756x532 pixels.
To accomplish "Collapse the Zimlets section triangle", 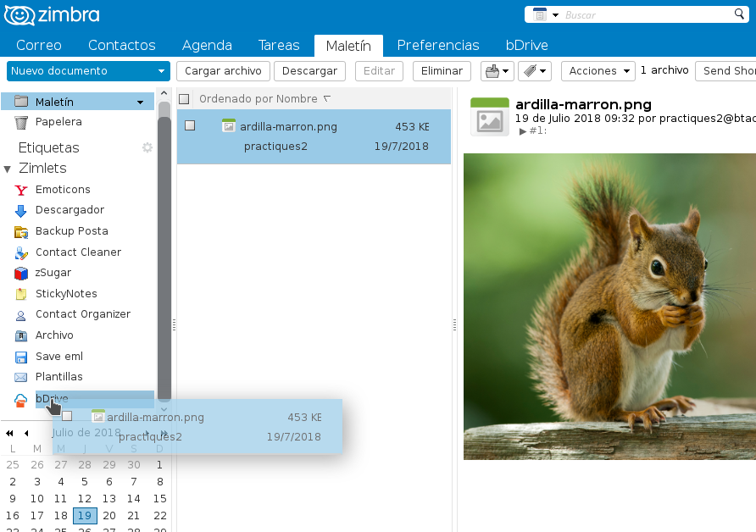I will click(x=8, y=169).
